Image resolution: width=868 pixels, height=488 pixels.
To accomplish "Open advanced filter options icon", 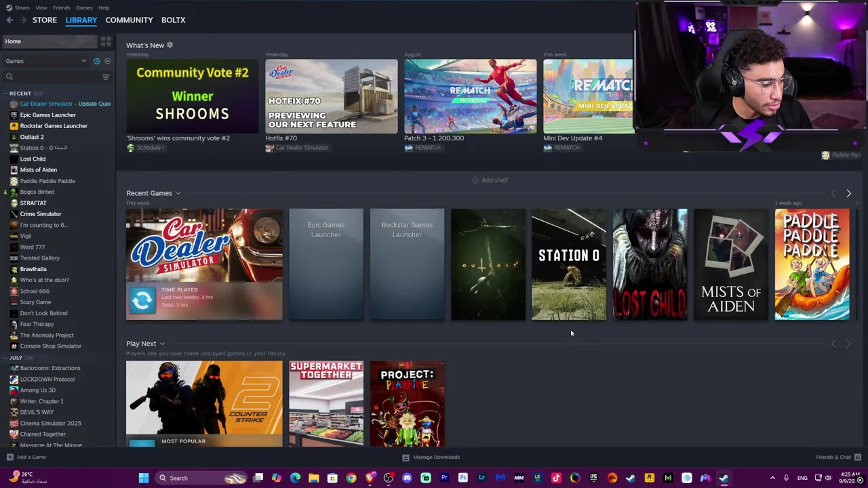I will coord(106,77).
